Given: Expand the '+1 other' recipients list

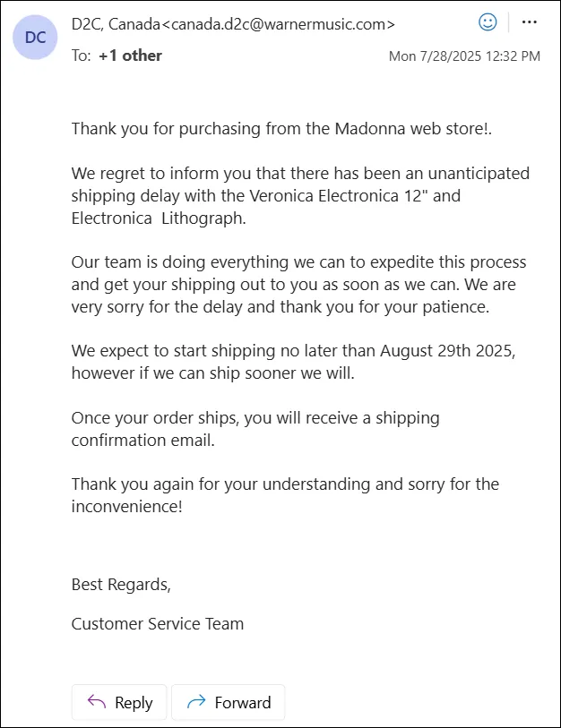Looking at the screenshot, I should [130, 56].
